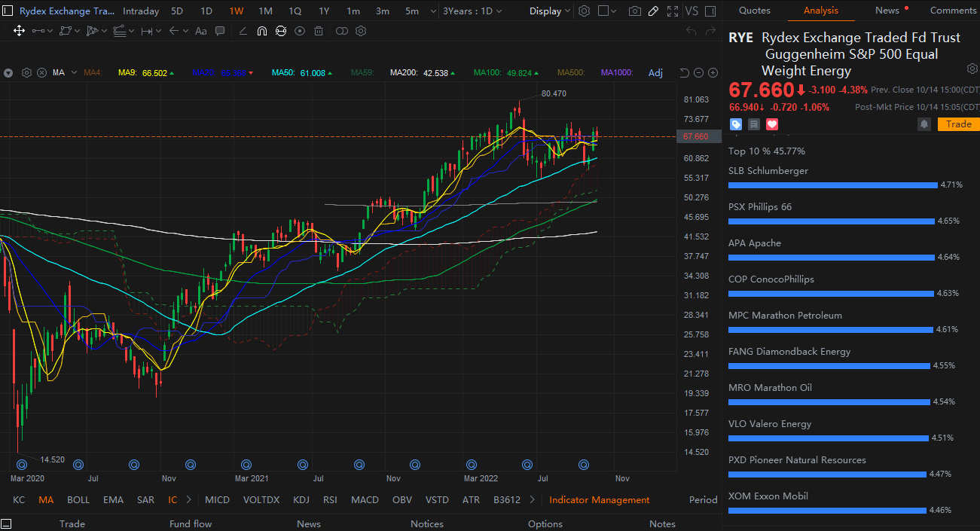Select the move/crosshair cursor tool
The width and height of the screenshot is (980, 531).
19,31
